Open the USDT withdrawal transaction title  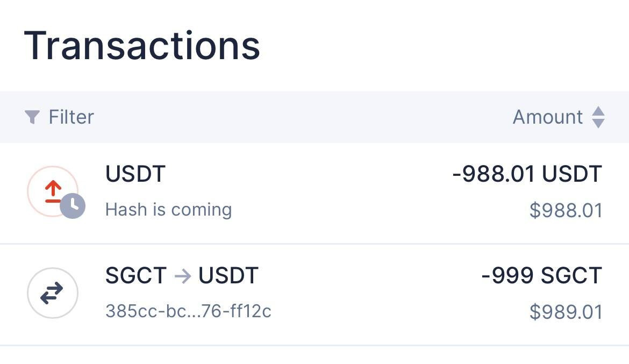(135, 174)
